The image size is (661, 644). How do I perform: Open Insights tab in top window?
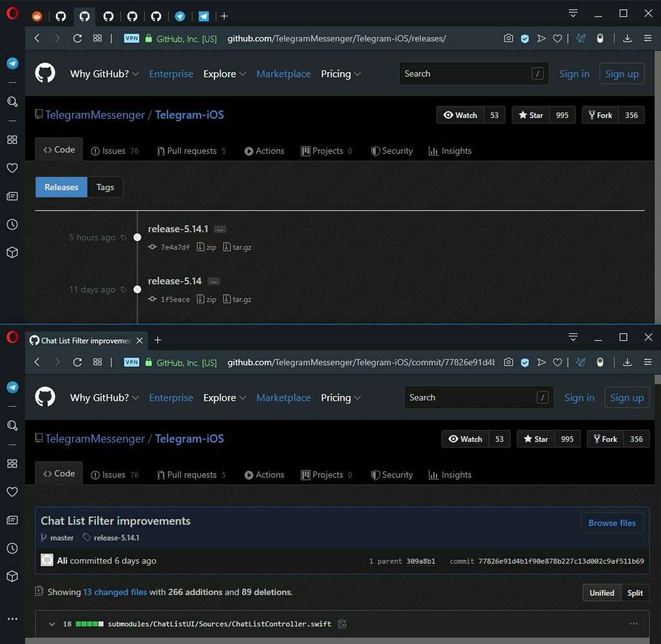tap(450, 151)
